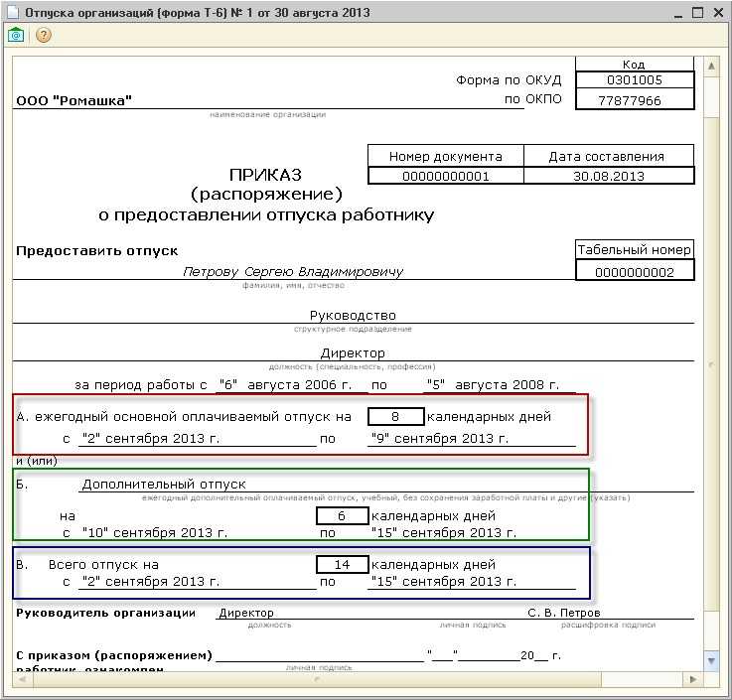Click the vertical scrollbar down arrow
The image size is (732, 700).
coord(711,660)
